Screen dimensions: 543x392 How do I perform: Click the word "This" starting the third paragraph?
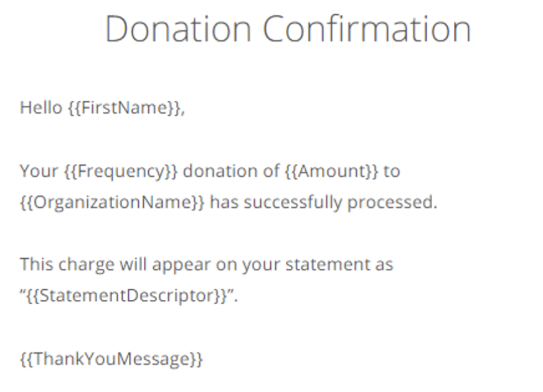point(36,264)
